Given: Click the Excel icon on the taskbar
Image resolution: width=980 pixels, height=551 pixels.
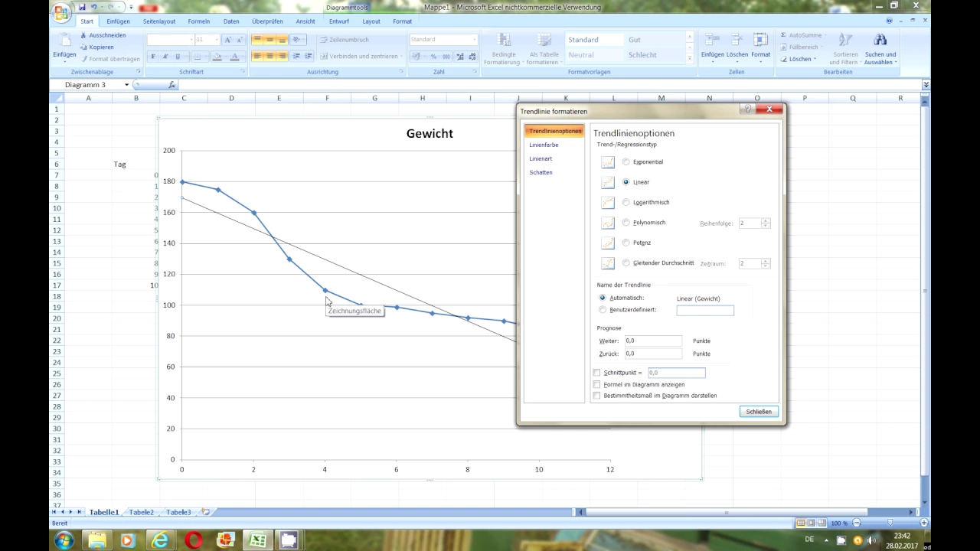Looking at the screenshot, I should 258,540.
